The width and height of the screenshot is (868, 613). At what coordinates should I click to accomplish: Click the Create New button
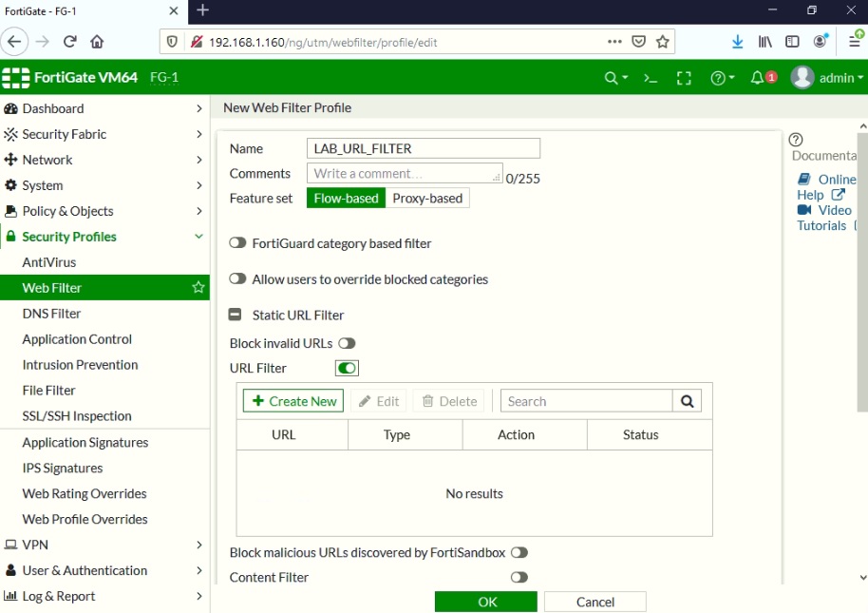[292, 400]
